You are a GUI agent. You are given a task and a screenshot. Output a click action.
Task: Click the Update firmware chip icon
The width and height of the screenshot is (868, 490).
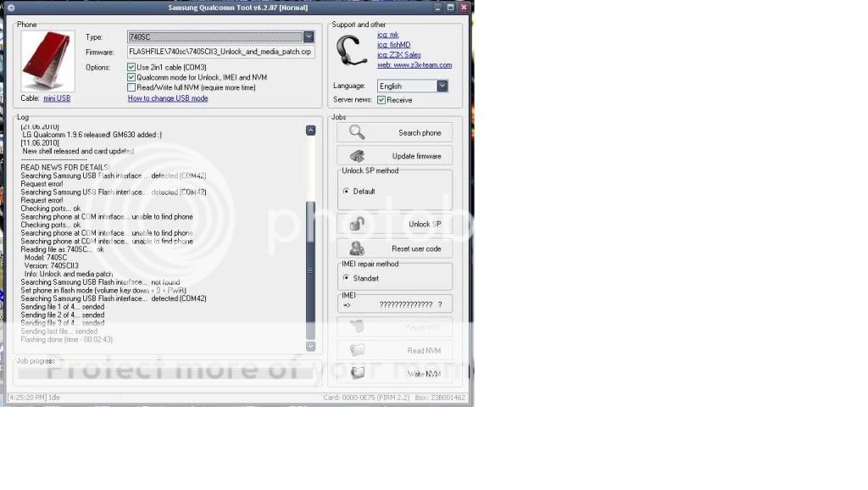(357, 156)
